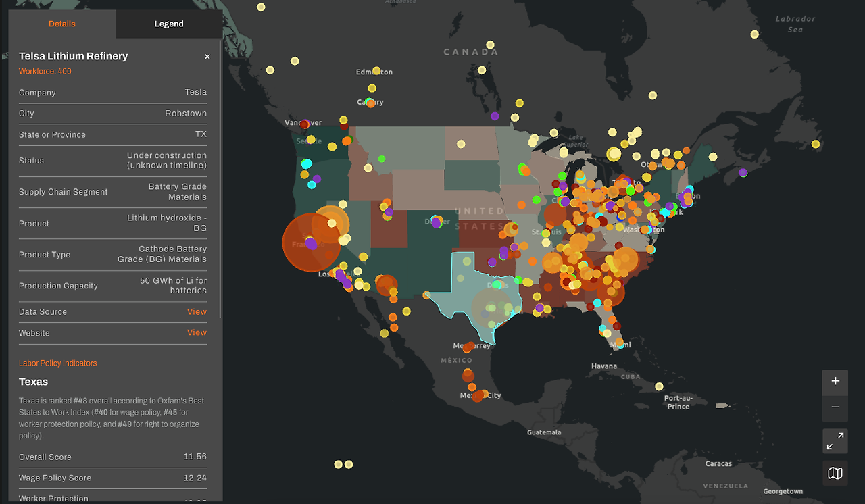Click the Labrador Sea map label
The height and width of the screenshot is (504, 865).
(x=796, y=24)
